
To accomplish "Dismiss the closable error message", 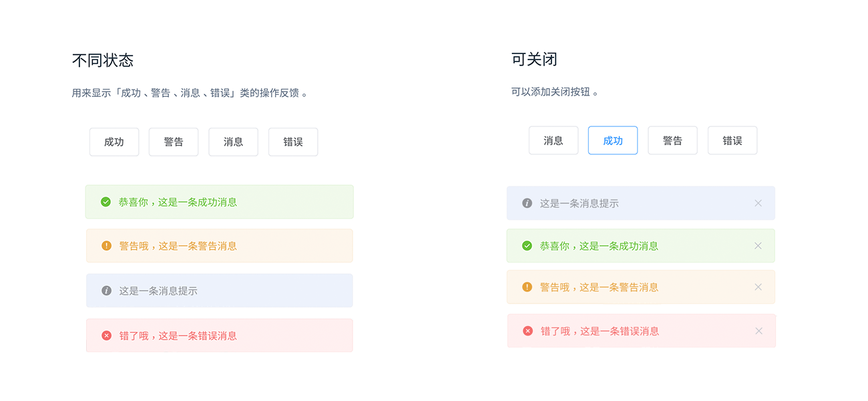I will (758, 331).
